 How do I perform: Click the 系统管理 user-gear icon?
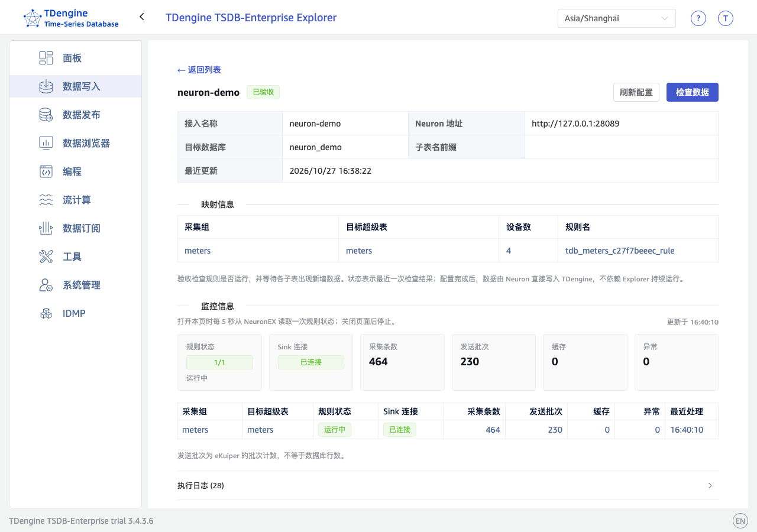point(46,285)
